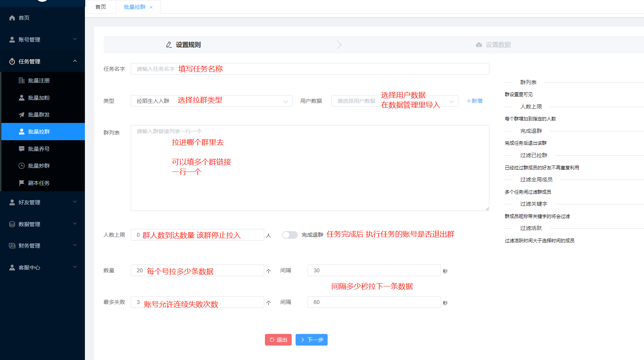Click the home icon in the sidebar

12,18
